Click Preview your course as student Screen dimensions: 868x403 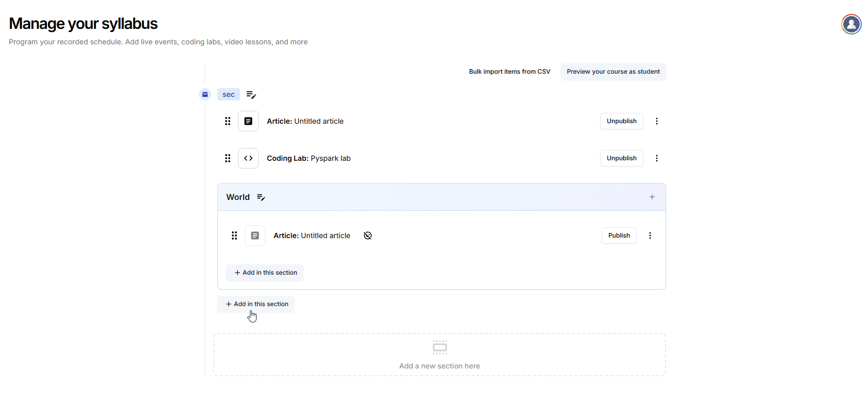click(x=613, y=72)
